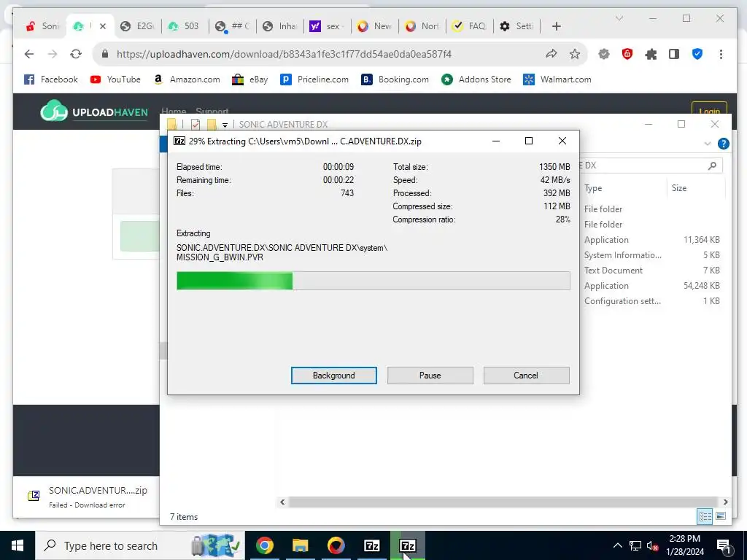Sort by Size column header
The width and height of the screenshot is (747, 560).
695,188
